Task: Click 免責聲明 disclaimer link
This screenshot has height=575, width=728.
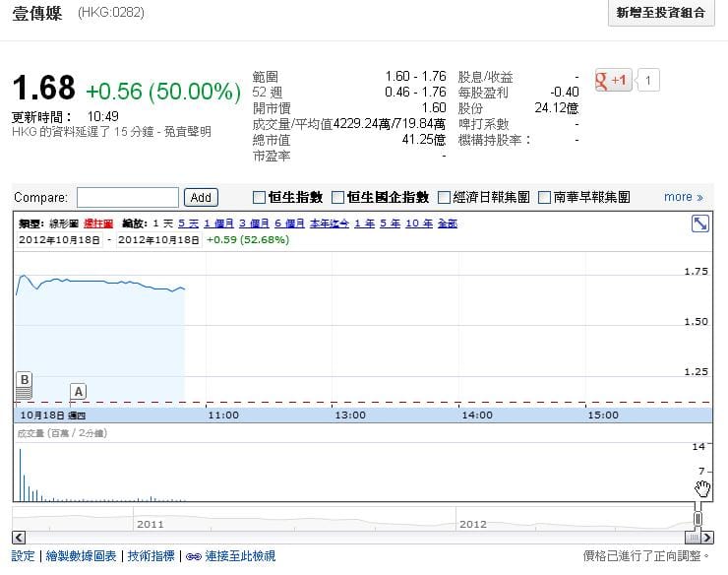Action: coord(188,132)
